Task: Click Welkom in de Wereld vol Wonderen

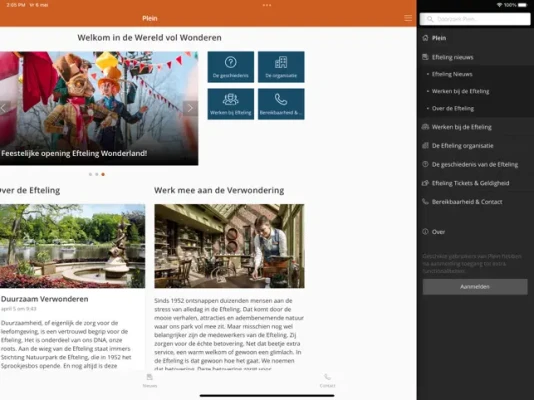Action: 150,37
